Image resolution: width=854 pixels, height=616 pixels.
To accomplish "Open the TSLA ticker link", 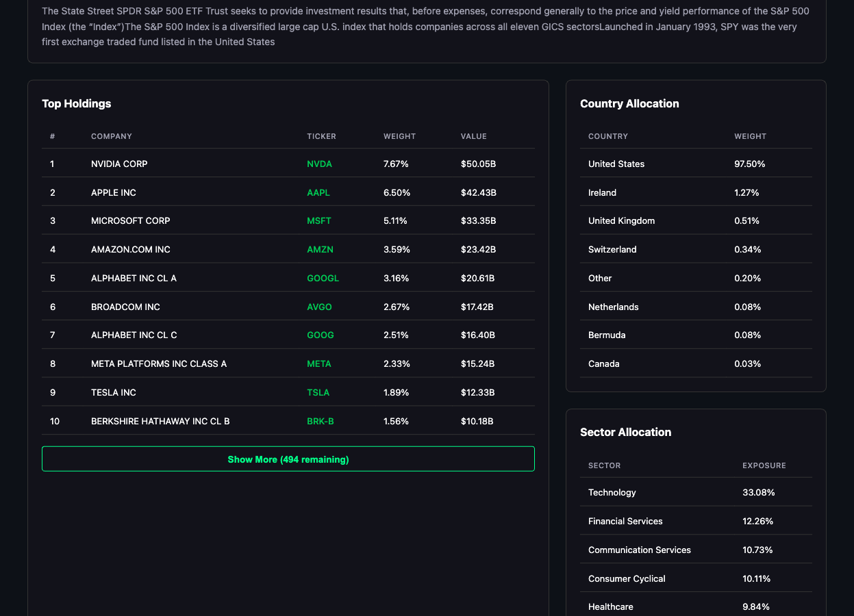I will tap(318, 392).
